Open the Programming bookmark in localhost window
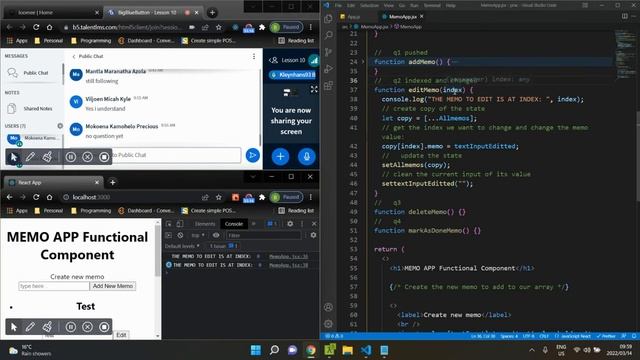Screen dimensions: 640x360 (x=91, y=211)
